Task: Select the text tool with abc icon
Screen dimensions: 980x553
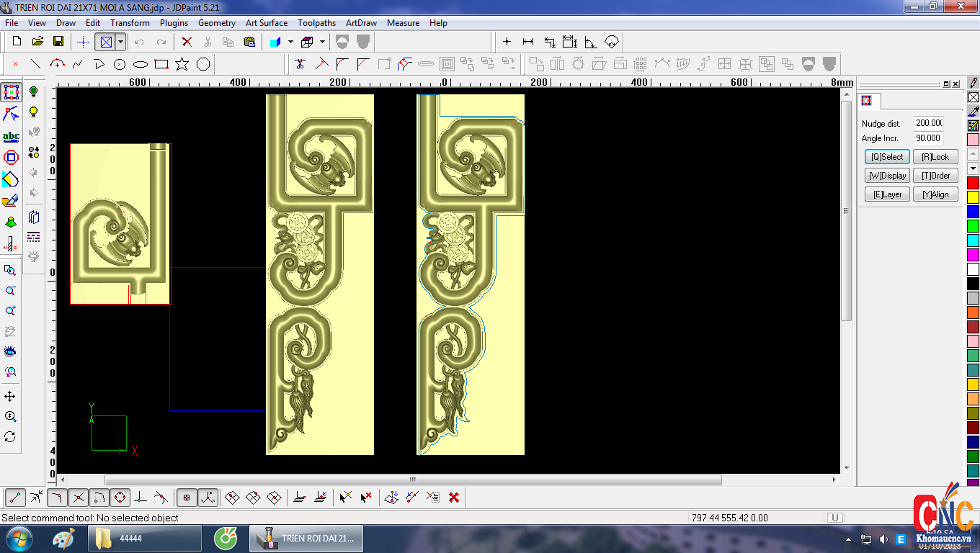Action: [x=11, y=136]
